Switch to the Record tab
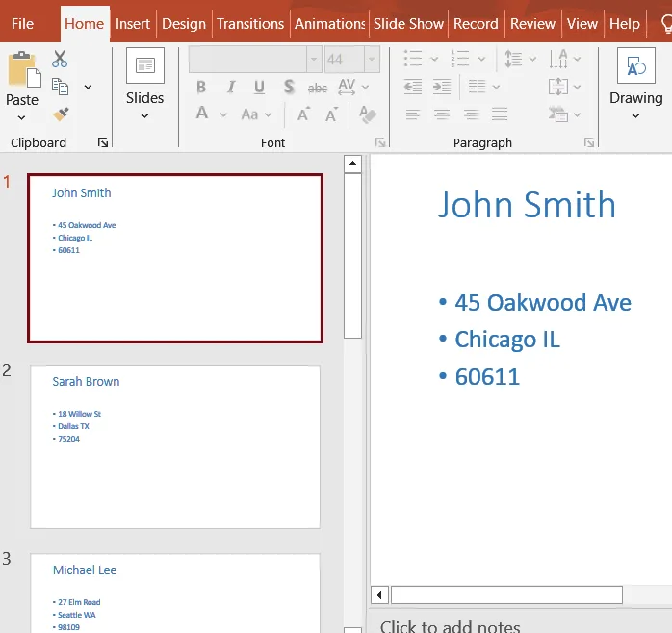This screenshot has height=633, width=672. 477,24
